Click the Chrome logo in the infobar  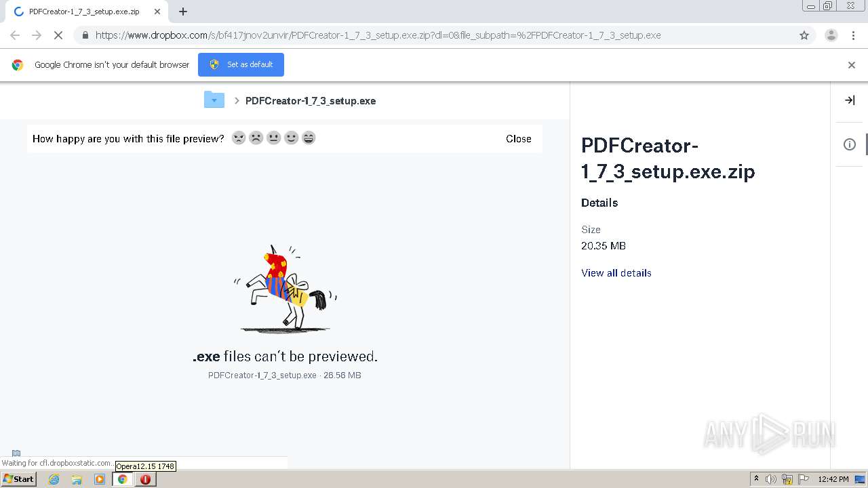pyautogui.click(x=18, y=65)
